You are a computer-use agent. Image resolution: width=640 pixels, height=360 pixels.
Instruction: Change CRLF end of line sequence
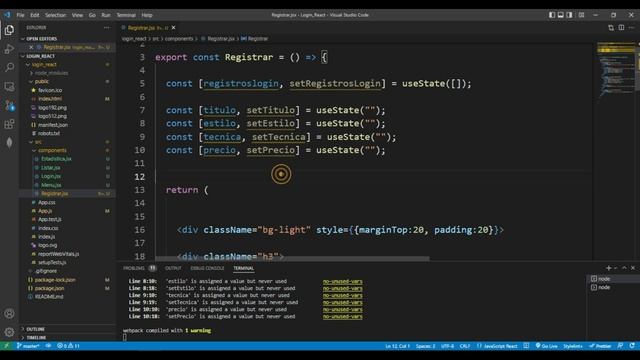click(x=465, y=346)
